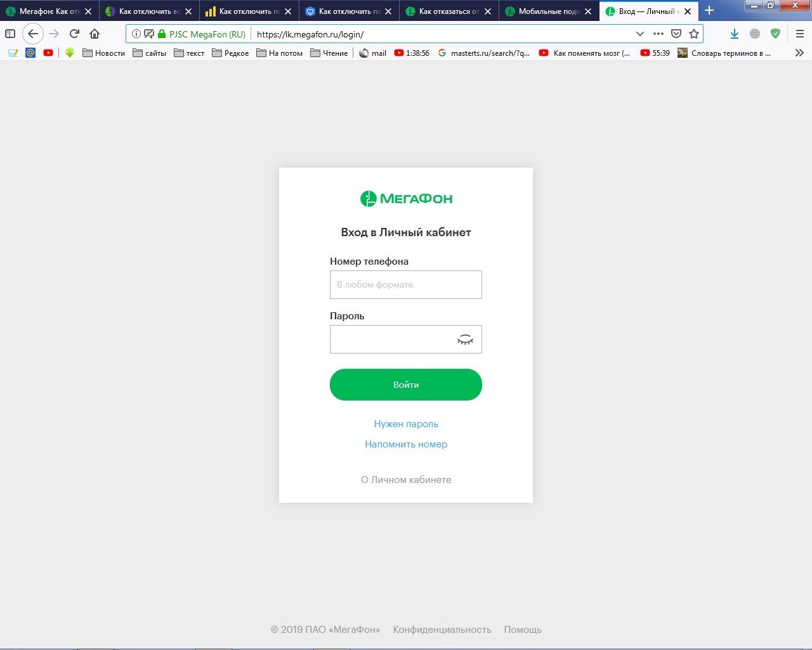Open 'О Личном кабинете' link

click(x=406, y=480)
